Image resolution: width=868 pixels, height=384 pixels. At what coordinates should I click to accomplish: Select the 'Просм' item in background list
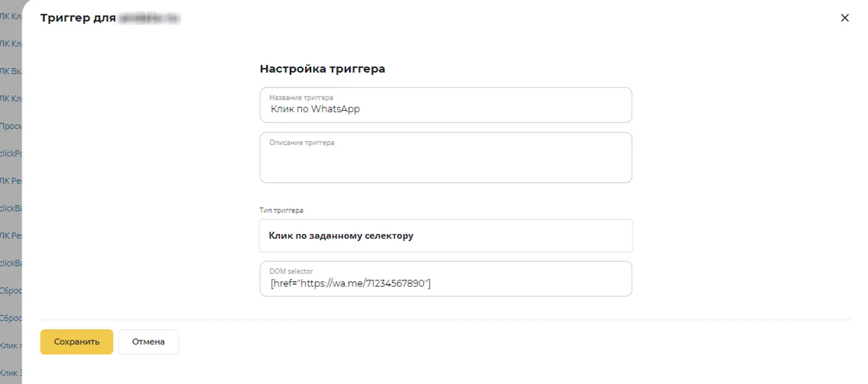click(x=10, y=126)
